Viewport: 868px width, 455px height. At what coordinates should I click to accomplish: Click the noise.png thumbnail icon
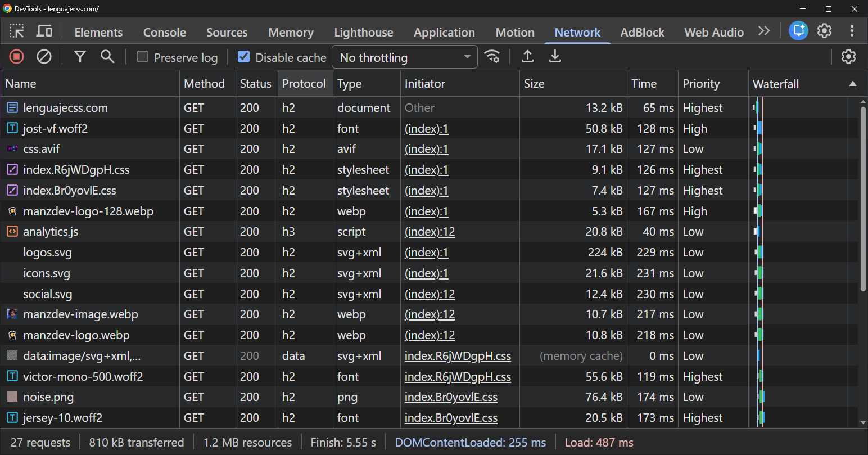(x=12, y=397)
